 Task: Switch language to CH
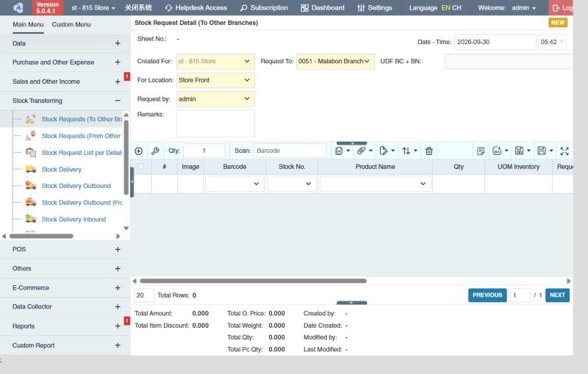point(456,8)
